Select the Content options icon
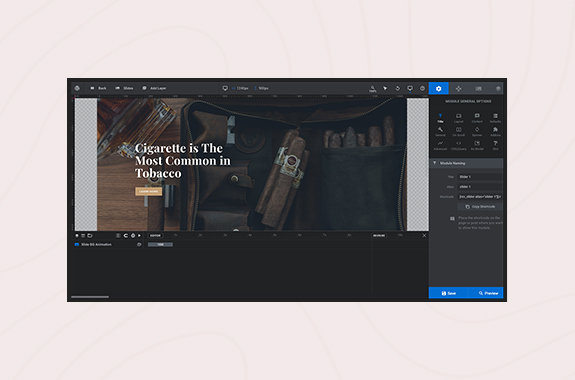 click(477, 118)
